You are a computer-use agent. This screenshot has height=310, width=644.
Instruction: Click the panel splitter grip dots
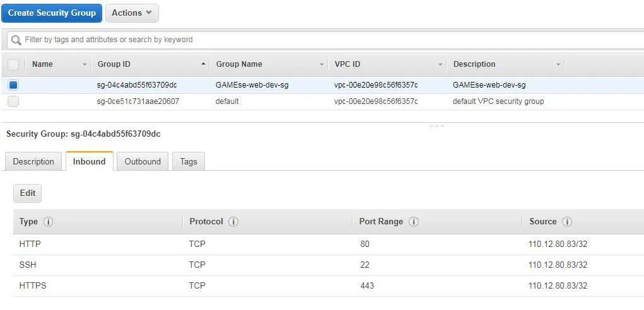coord(436,126)
